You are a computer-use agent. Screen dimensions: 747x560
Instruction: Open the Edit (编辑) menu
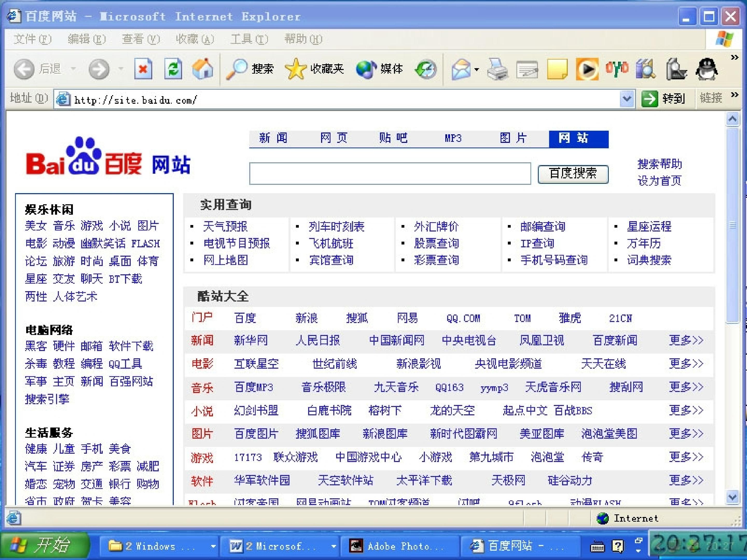(x=87, y=39)
